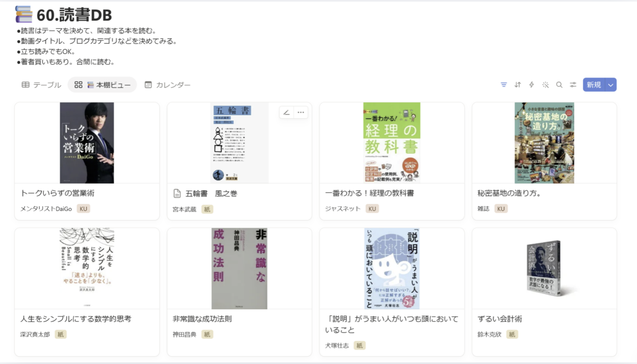Click the AI sparkle icon in toolbar
The width and height of the screenshot is (637, 364).
[545, 85]
